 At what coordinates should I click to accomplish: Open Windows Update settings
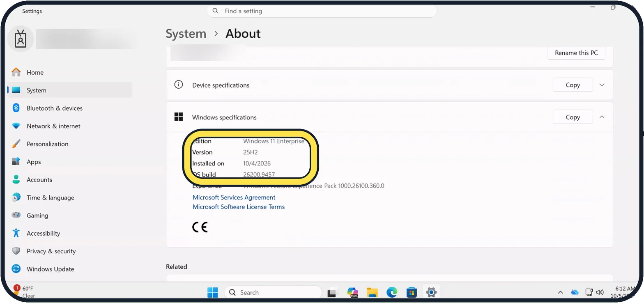click(x=69, y=269)
